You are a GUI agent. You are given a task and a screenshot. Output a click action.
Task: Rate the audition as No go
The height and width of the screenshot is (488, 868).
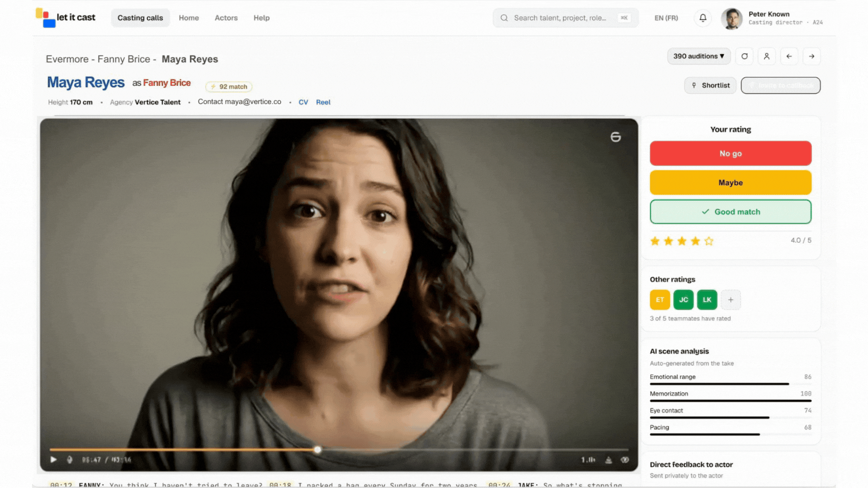click(731, 154)
